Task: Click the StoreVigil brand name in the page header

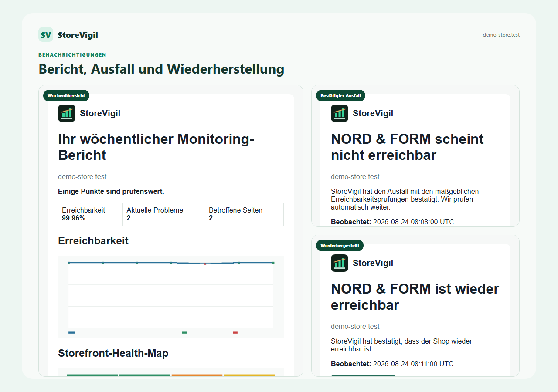Action: click(78, 35)
